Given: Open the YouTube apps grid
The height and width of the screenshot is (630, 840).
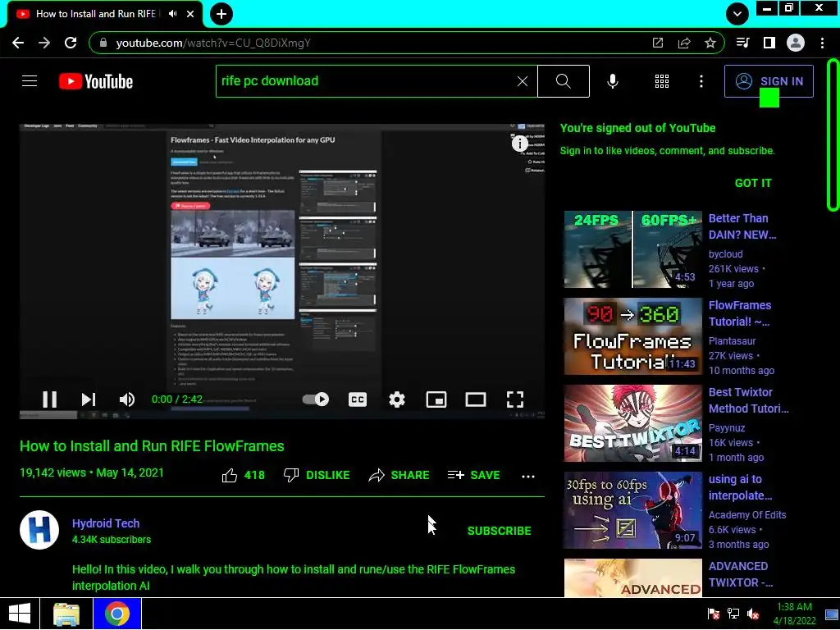Looking at the screenshot, I should click(662, 81).
